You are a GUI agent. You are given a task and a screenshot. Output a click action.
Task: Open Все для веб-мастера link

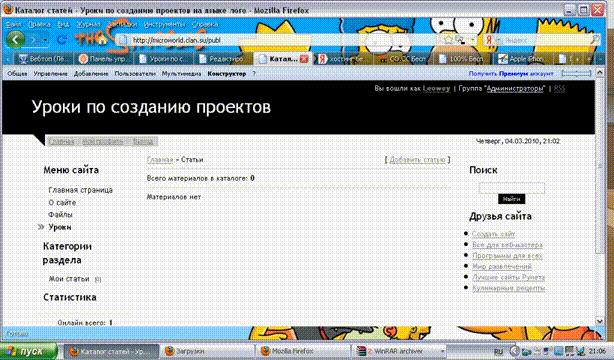507,245
